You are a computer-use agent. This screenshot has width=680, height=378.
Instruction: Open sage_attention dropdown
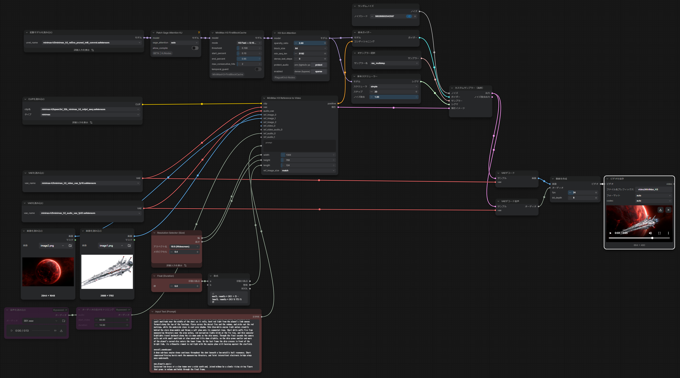pos(184,42)
